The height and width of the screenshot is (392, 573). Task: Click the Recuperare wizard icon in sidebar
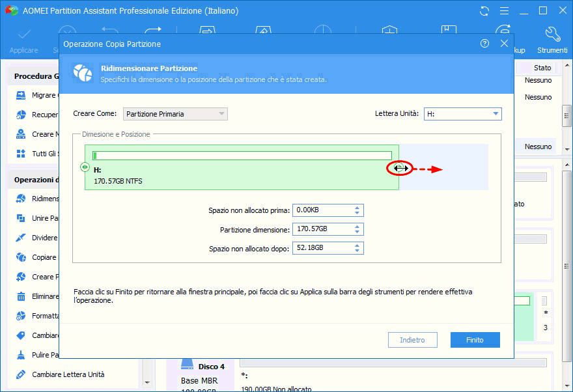coord(21,115)
